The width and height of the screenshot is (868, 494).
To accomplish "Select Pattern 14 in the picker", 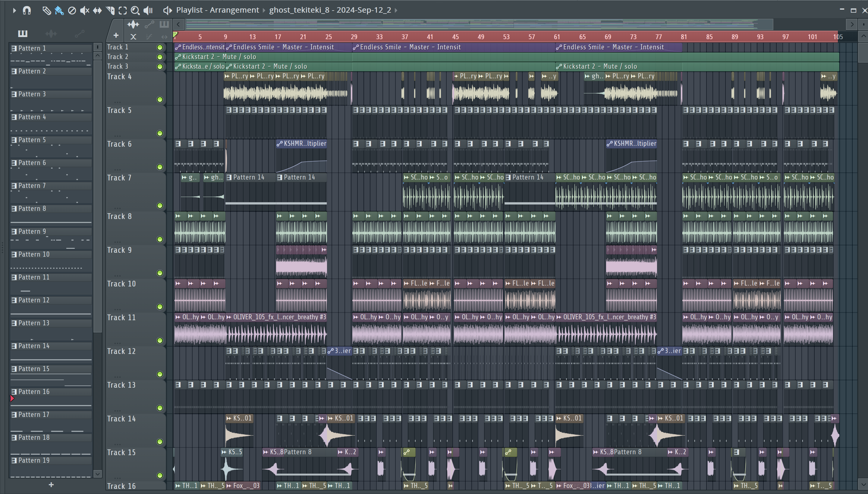I will pos(51,346).
